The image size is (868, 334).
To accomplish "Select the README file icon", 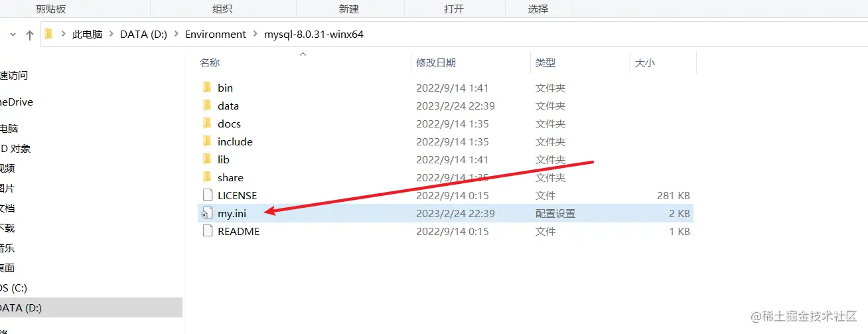I will coord(207,231).
